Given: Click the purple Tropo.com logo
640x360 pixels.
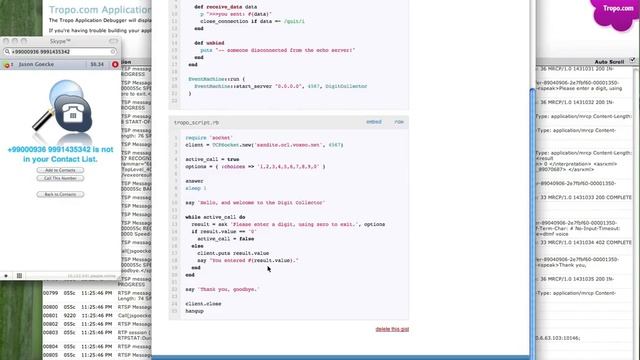Looking at the screenshot, I should coord(615,14).
